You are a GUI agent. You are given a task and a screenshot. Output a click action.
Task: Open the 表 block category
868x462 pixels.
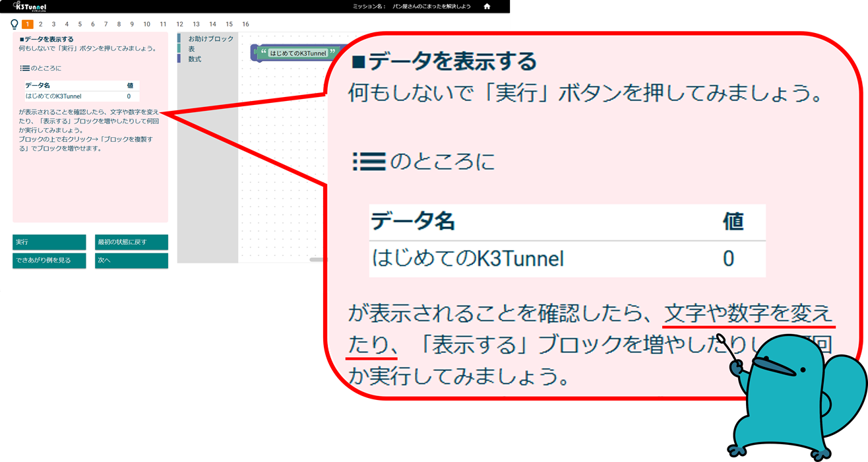pyautogui.click(x=191, y=49)
